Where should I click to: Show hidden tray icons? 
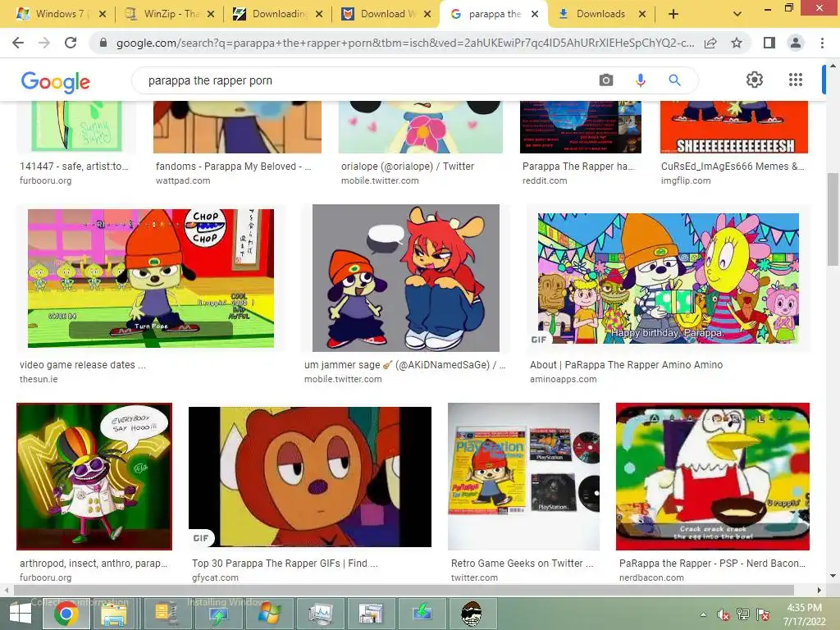tap(703, 614)
